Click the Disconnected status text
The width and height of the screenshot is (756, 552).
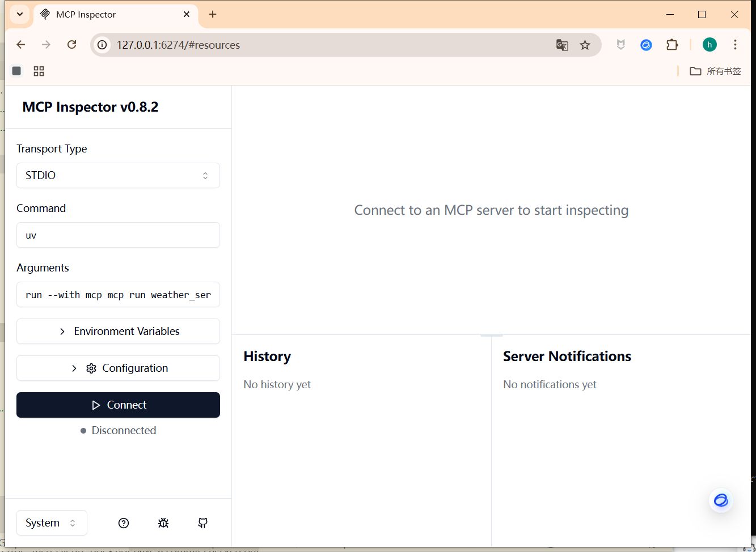124,430
